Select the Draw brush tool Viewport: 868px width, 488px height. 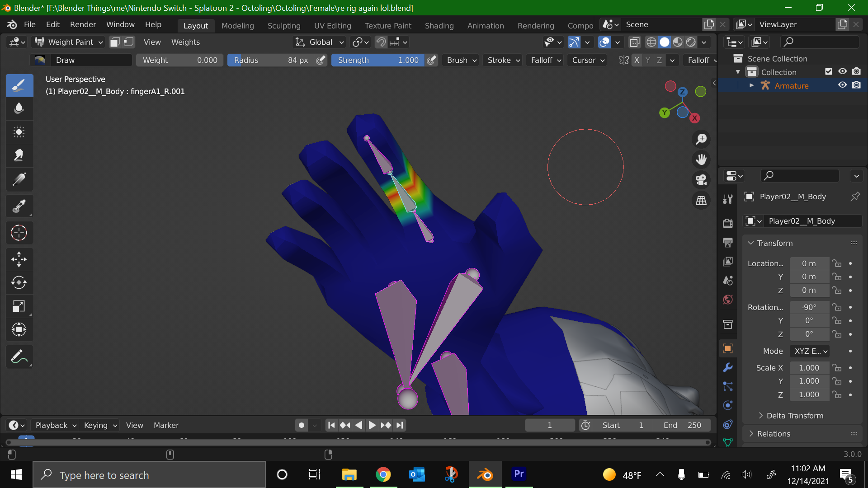(19, 85)
